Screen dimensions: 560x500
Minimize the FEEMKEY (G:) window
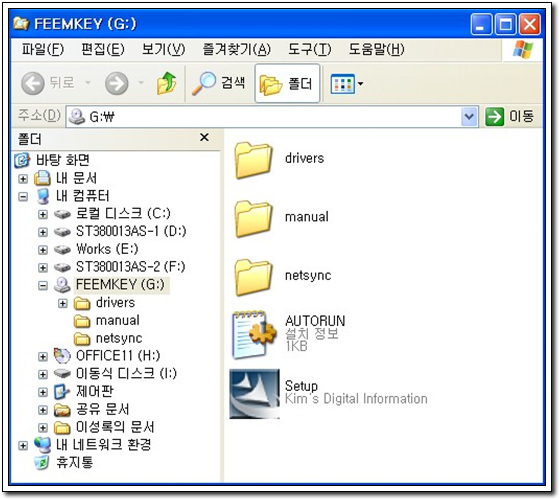coord(481,25)
